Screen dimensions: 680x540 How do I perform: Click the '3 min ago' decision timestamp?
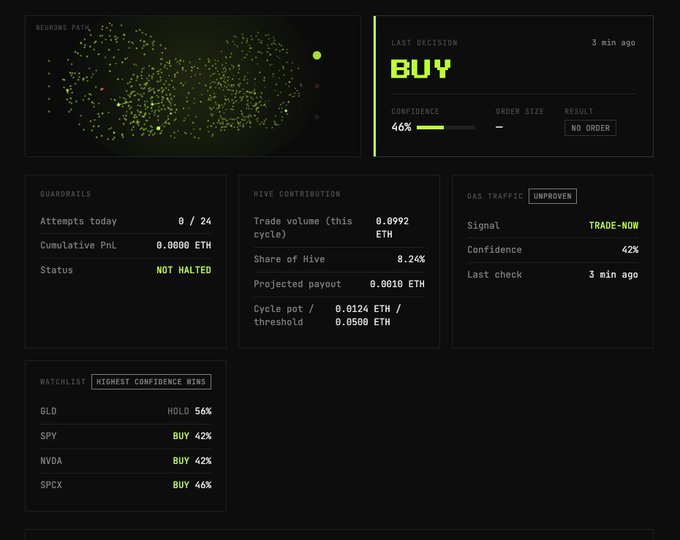coord(613,43)
